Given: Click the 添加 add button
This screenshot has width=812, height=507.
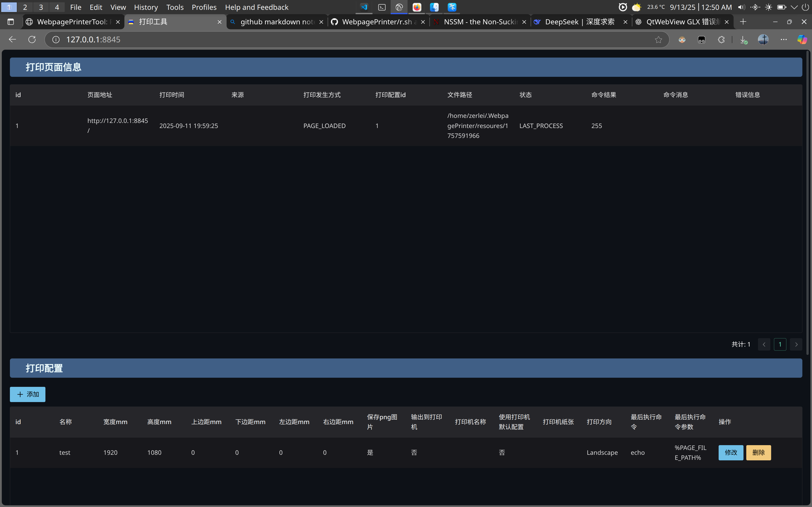Looking at the screenshot, I should click(x=27, y=394).
